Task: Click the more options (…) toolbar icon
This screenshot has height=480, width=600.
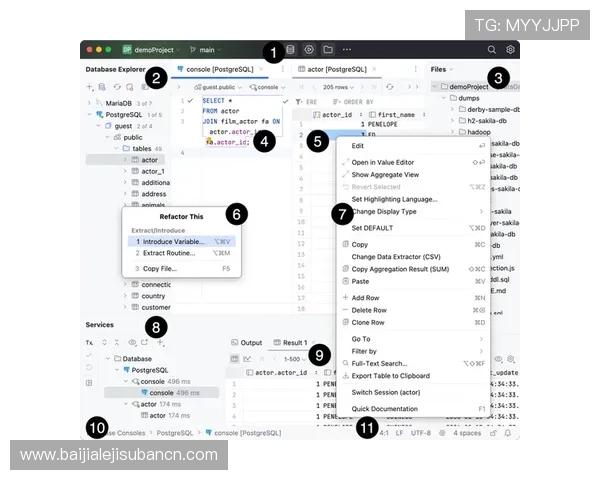Action: point(347,49)
